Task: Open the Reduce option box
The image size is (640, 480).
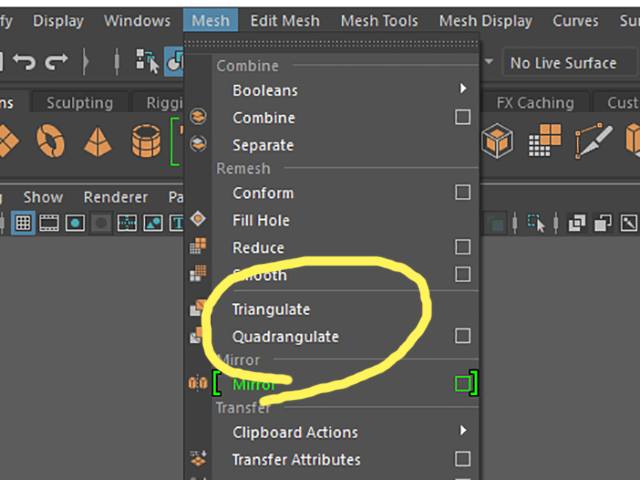Action: pyautogui.click(x=462, y=247)
